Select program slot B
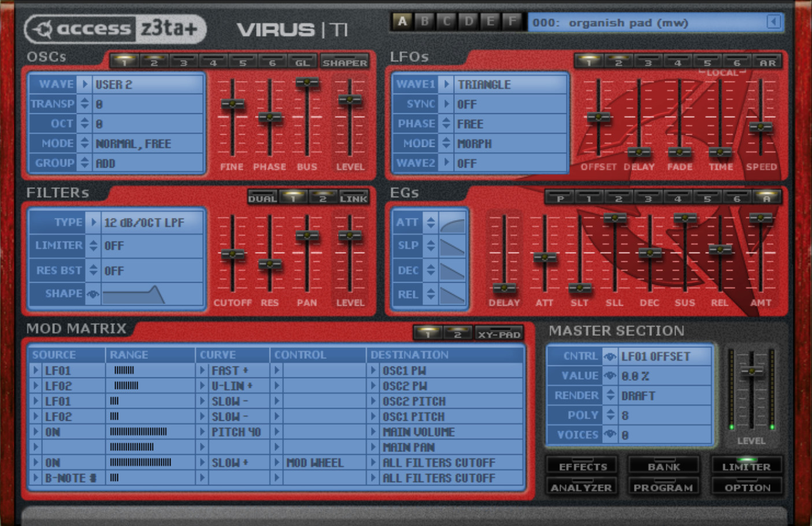 coord(424,21)
